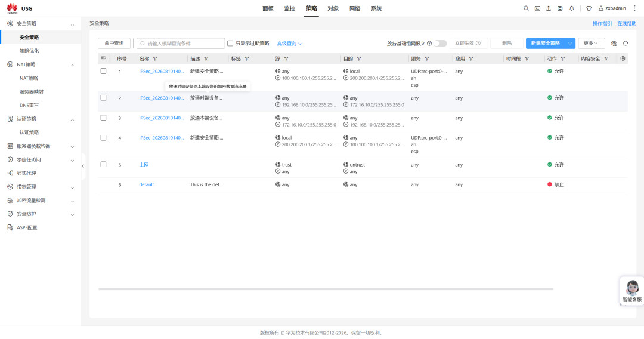644x339 pixels.
Task: Switch to the 系统 top tab
Action: (x=377, y=8)
